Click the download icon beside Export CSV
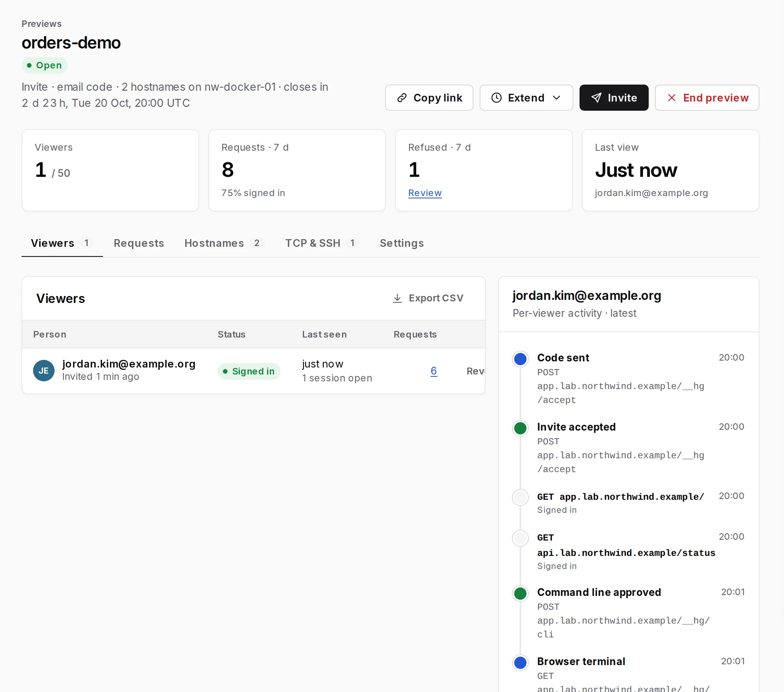This screenshot has height=692, width=784. [397, 298]
